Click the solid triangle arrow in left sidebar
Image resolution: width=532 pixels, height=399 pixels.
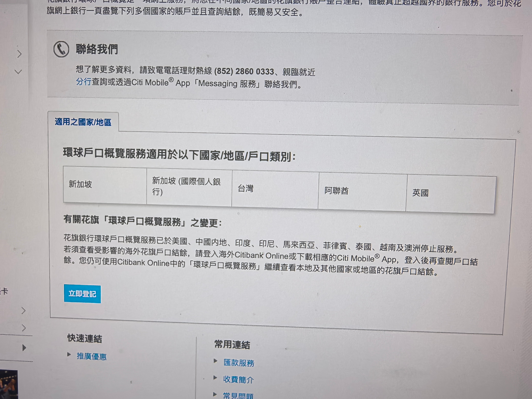pyautogui.click(x=24, y=348)
